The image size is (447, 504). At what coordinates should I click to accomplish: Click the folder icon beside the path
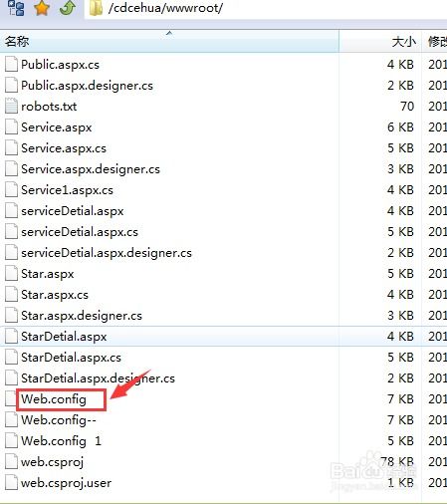pos(96,8)
